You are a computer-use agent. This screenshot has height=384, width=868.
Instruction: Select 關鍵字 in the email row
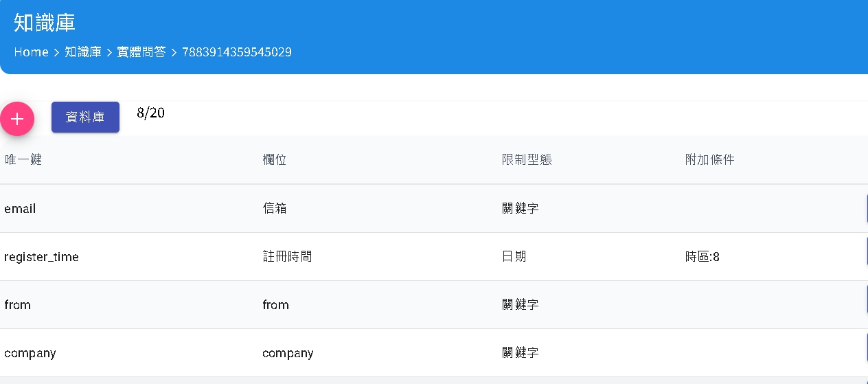pyautogui.click(x=521, y=208)
